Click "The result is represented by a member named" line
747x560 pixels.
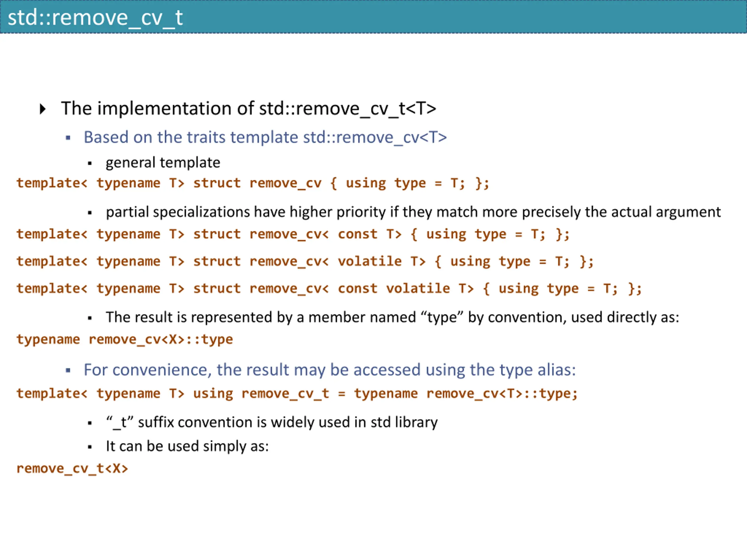pyautogui.click(x=392, y=318)
